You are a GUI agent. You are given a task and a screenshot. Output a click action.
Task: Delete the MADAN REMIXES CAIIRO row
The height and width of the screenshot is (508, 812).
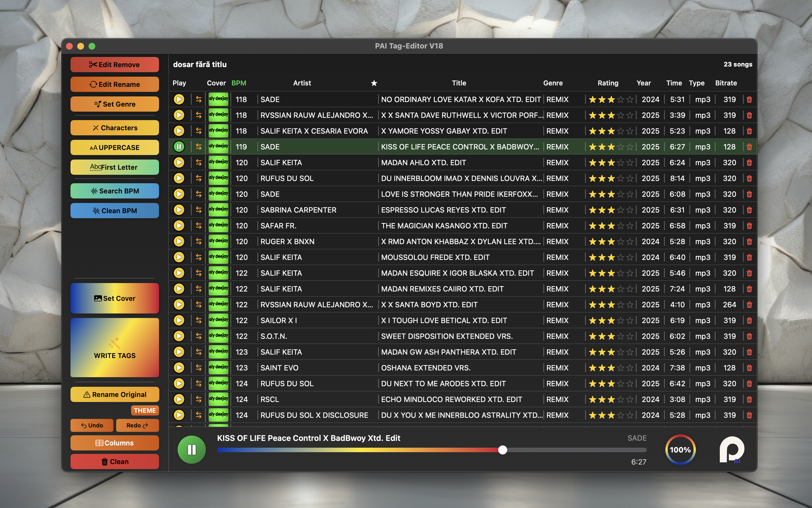pos(749,289)
